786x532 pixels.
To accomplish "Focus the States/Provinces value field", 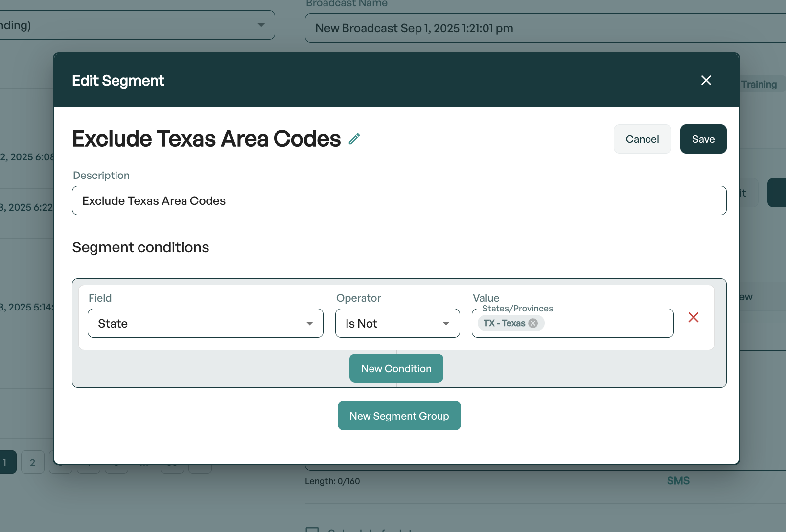I will tap(607, 324).
